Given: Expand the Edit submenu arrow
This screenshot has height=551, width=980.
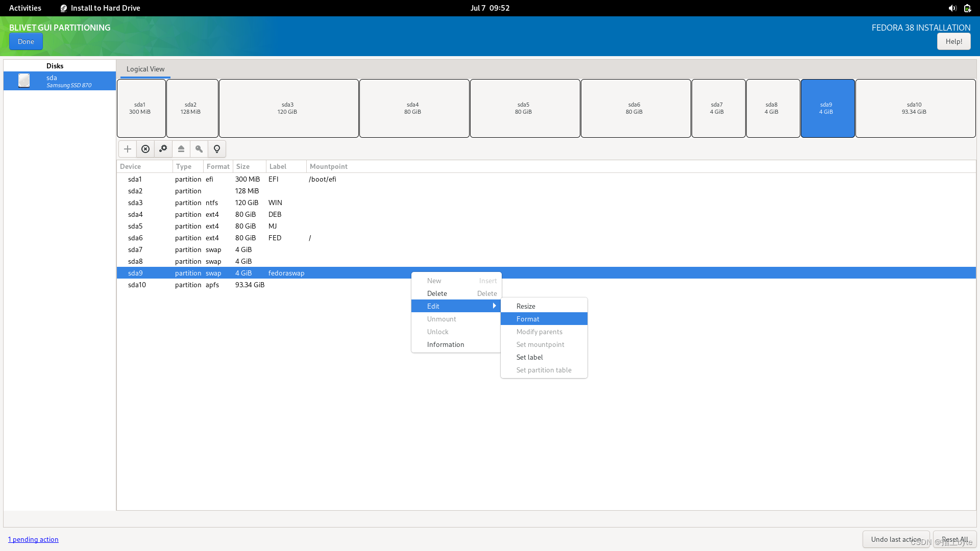Looking at the screenshot, I should click(x=494, y=306).
